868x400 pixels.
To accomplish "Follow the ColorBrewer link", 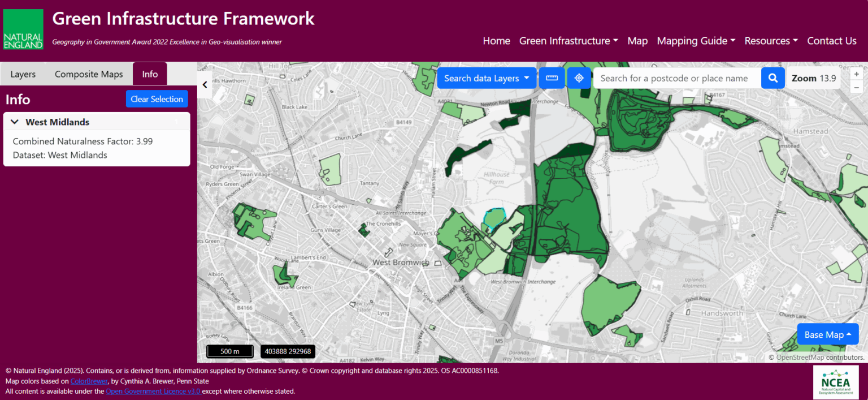I will 89,381.
